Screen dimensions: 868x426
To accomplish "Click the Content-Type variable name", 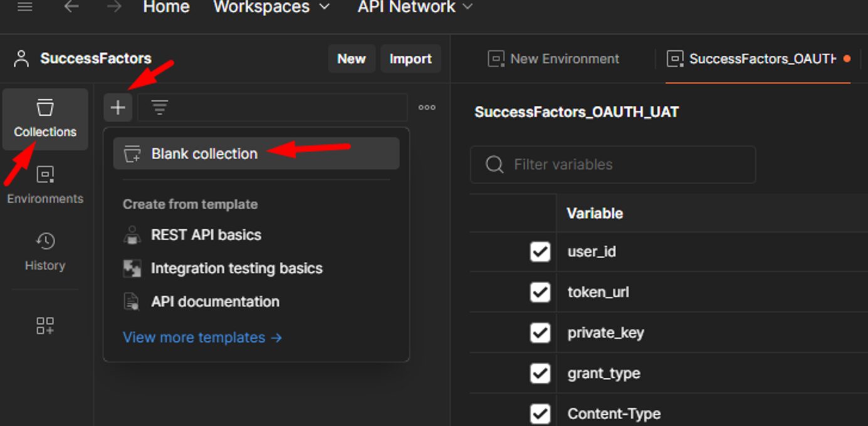I will 614,413.
